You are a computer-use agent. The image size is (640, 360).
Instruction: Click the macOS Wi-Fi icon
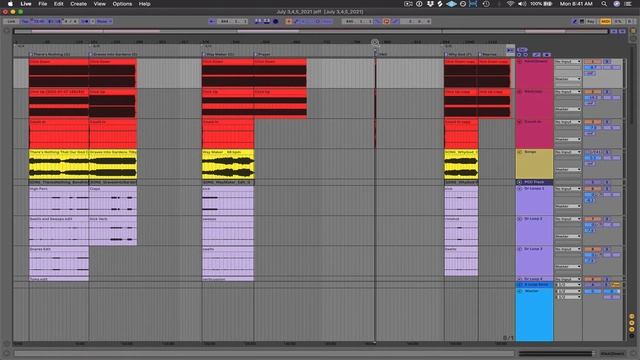[510, 4]
